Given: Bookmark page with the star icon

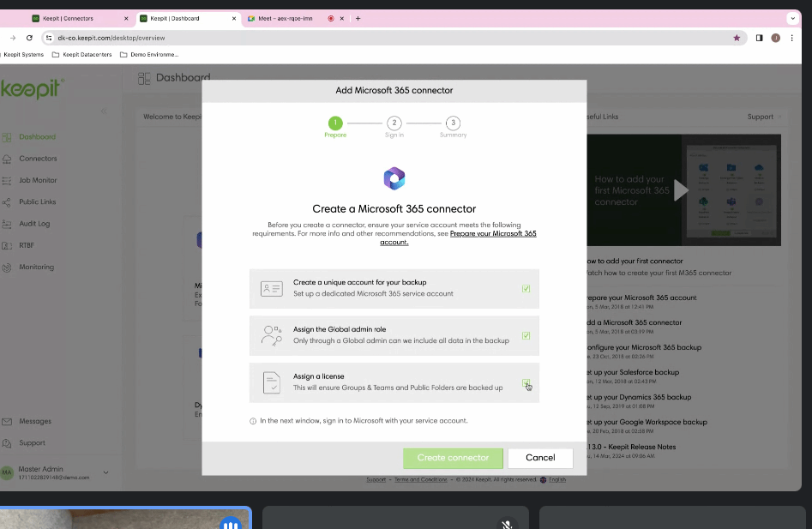Looking at the screenshot, I should point(737,38).
